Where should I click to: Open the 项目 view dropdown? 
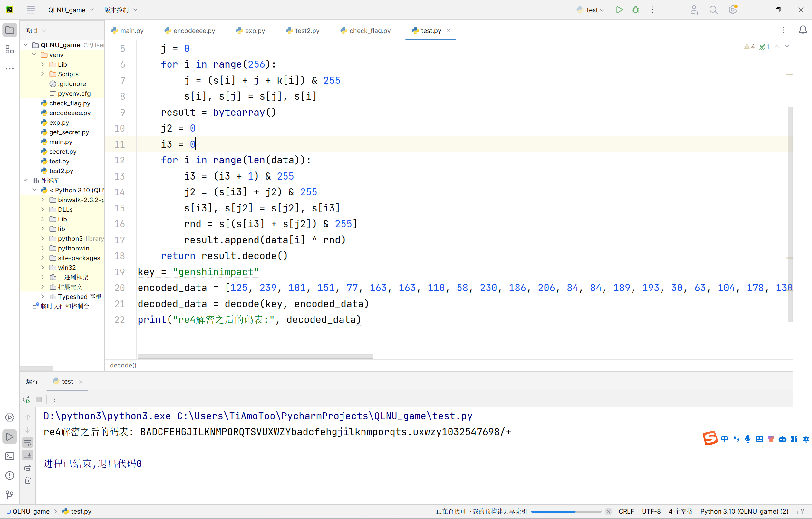coord(36,30)
